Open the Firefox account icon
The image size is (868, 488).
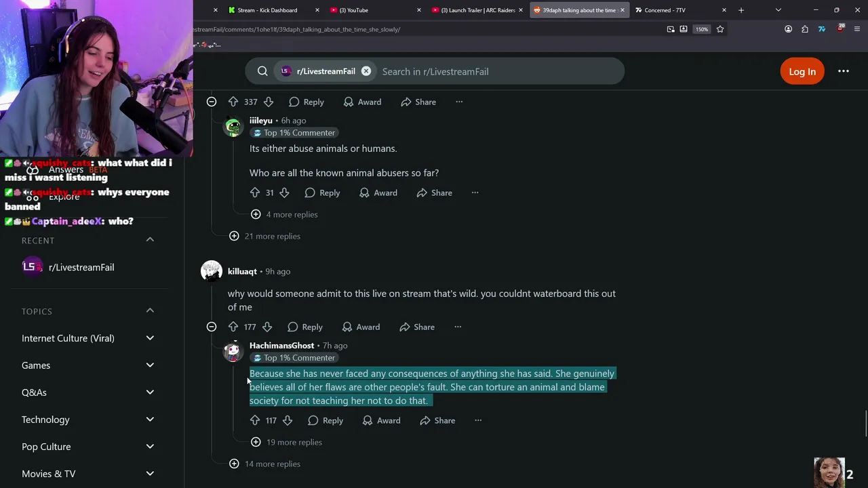click(x=788, y=29)
